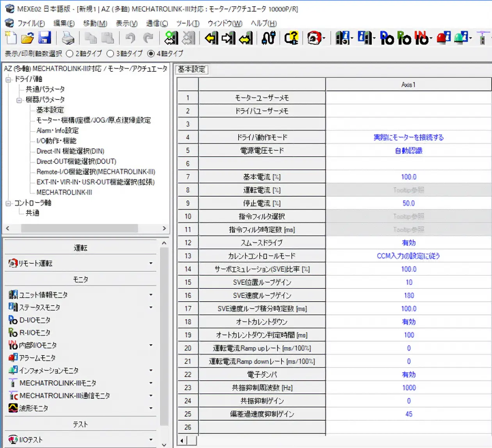Click the MECHATROLINK monitor toolbar icon
Screen dimensions: 492x448
483,38
